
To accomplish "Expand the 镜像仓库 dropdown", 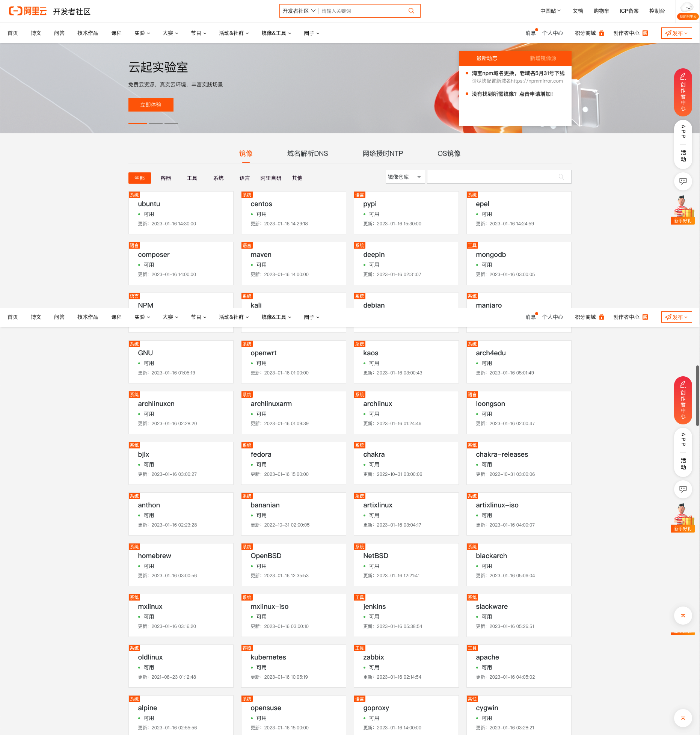I will point(405,177).
